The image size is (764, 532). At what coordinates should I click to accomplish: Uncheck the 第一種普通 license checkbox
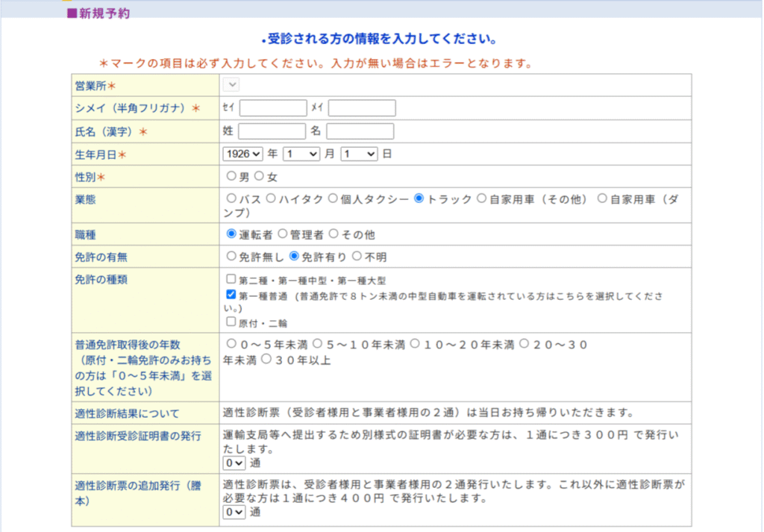click(231, 295)
